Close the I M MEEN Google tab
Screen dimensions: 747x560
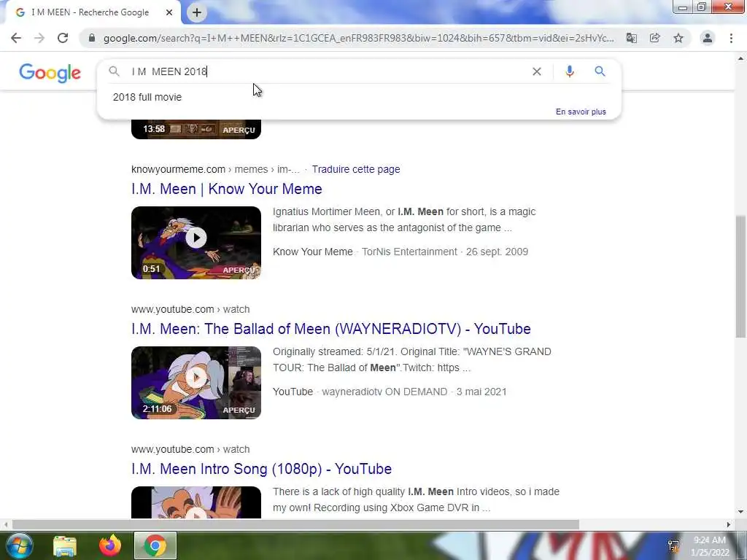[x=169, y=12]
